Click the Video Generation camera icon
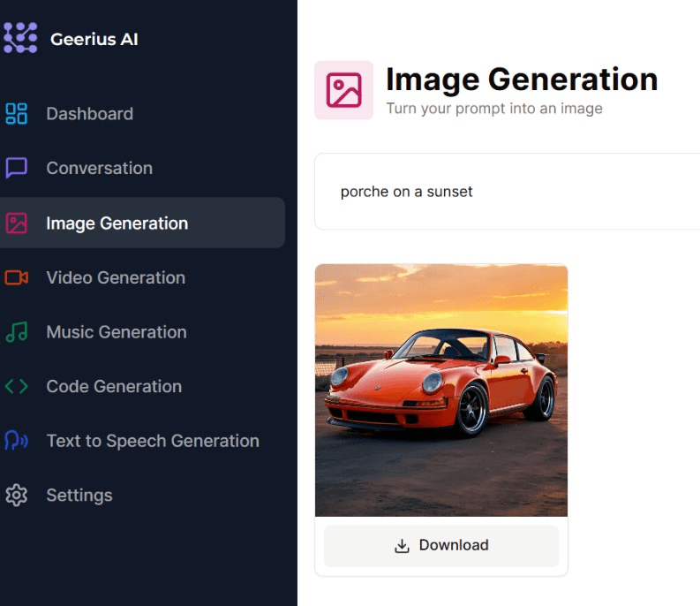 tap(17, 277)
